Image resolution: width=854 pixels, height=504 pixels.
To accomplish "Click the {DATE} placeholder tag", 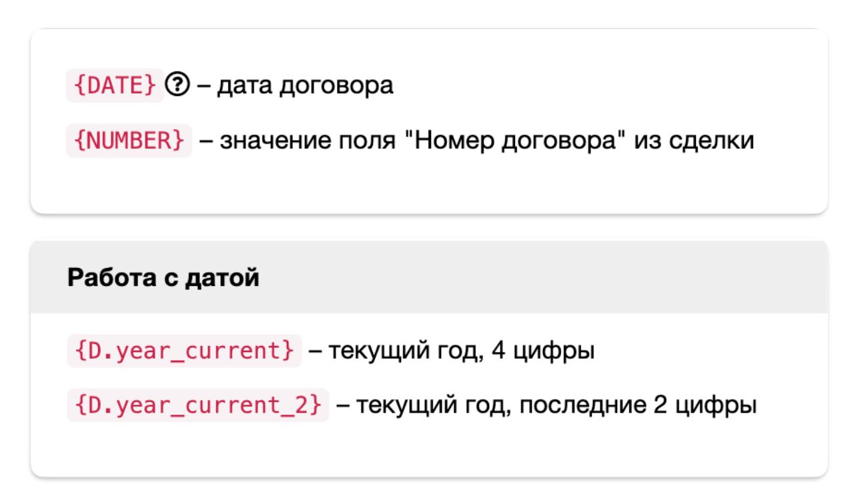I will tap(115, 87).
